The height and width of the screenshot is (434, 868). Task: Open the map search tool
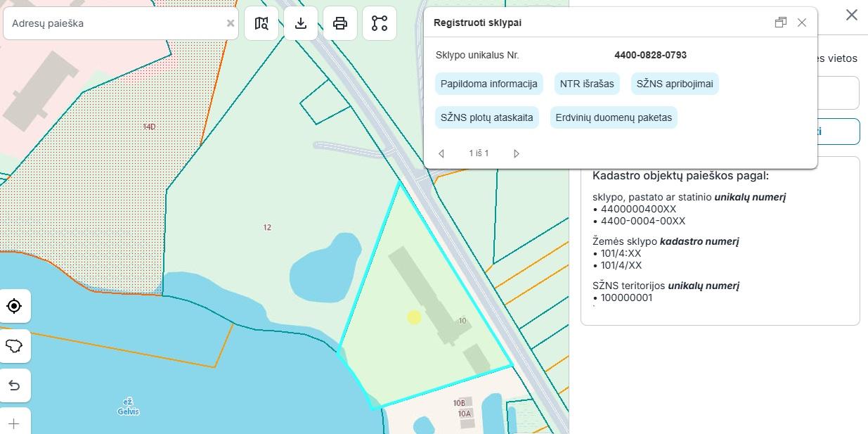261,23
